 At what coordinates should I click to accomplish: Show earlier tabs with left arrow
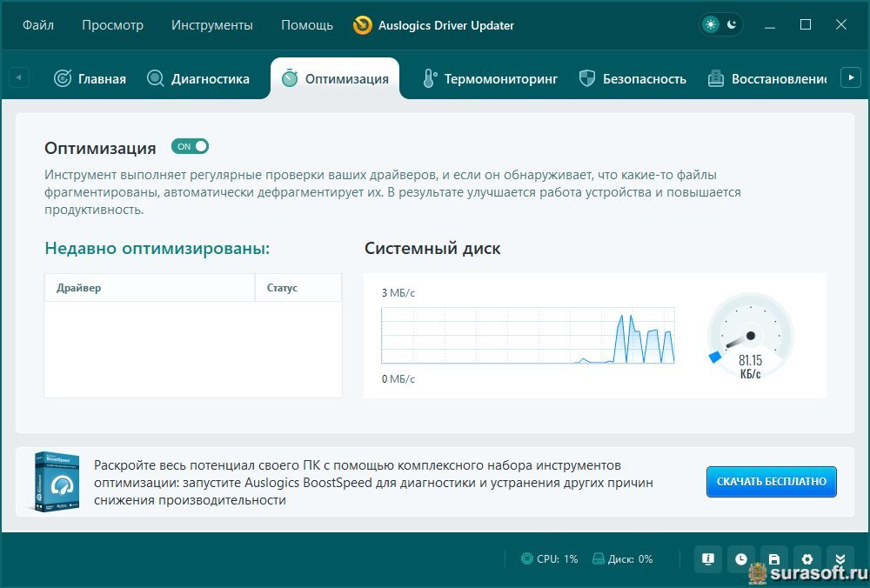click(19, 77)
